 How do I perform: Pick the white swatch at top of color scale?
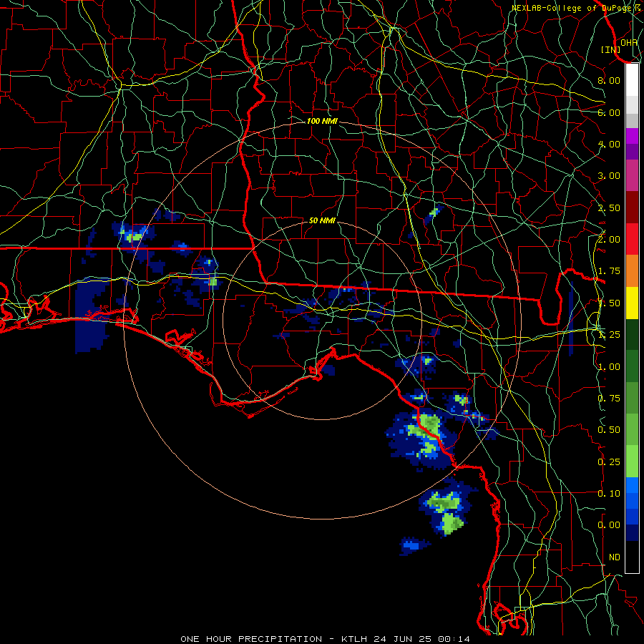(632, 79)
